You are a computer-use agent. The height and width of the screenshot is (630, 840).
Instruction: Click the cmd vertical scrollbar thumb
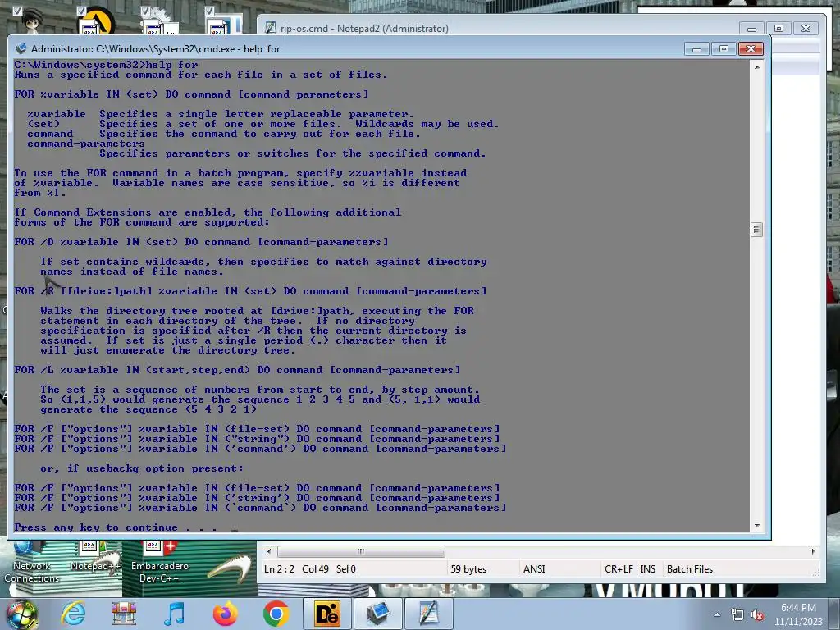coord(756,231)
